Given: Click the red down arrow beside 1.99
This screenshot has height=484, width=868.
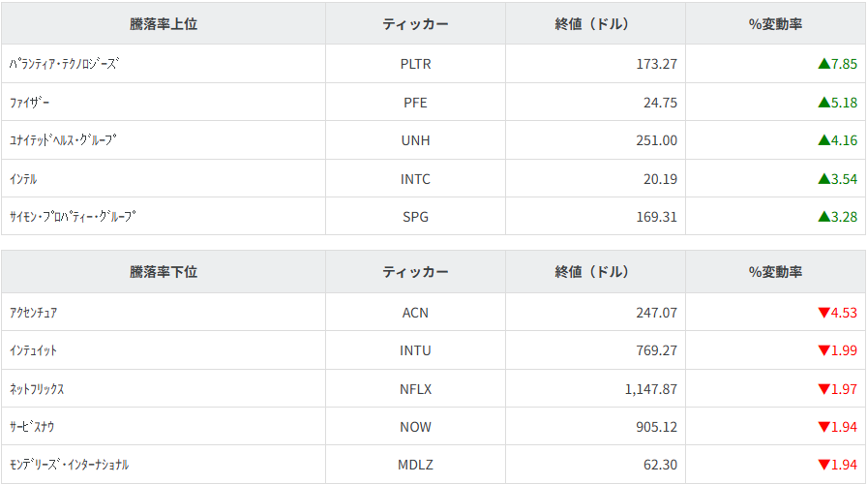Looking at the screenshot, I should coord(823,350).
